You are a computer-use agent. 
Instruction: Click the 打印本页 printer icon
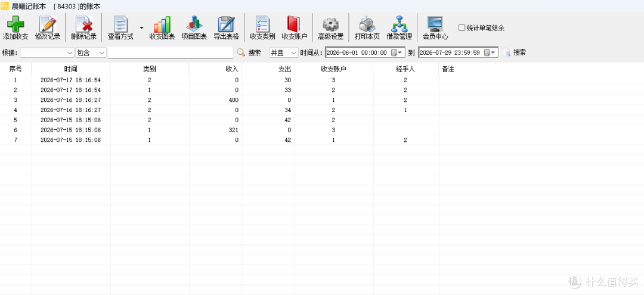coord(367,24)
